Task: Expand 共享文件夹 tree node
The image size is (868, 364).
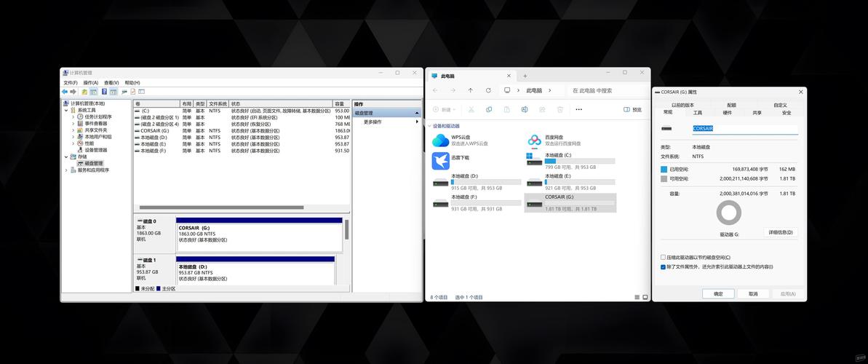Action: (x=73, y=130)
